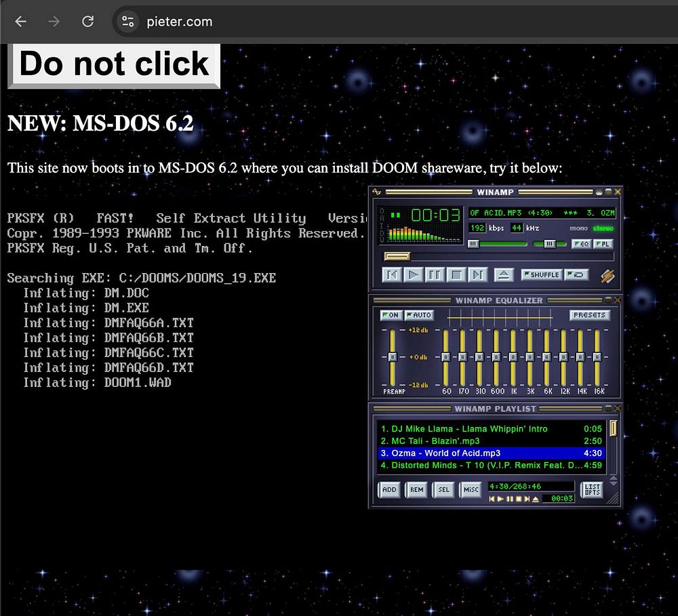The image size is (678, 616).
Task: Click the 4:30/268:46 playlist time display
Action: click(531, 487)
